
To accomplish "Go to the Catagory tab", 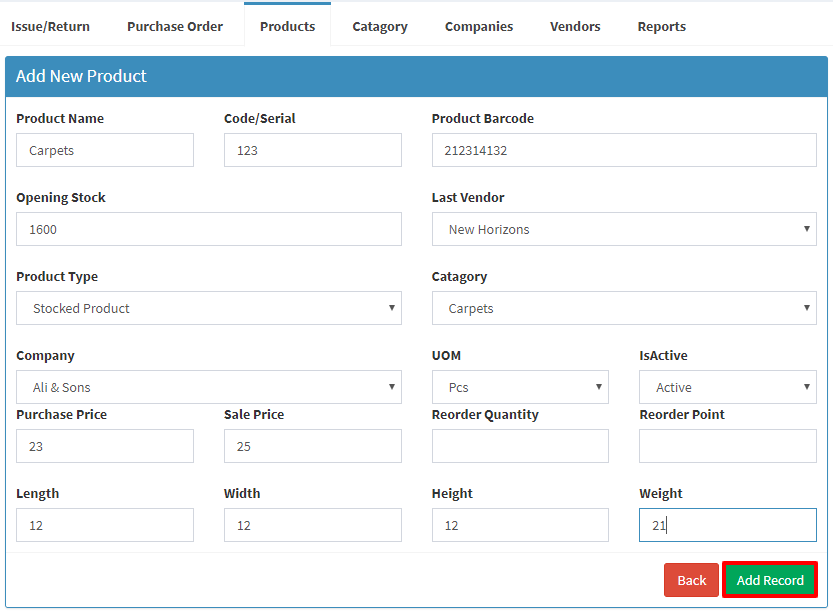I will point(380,27).
